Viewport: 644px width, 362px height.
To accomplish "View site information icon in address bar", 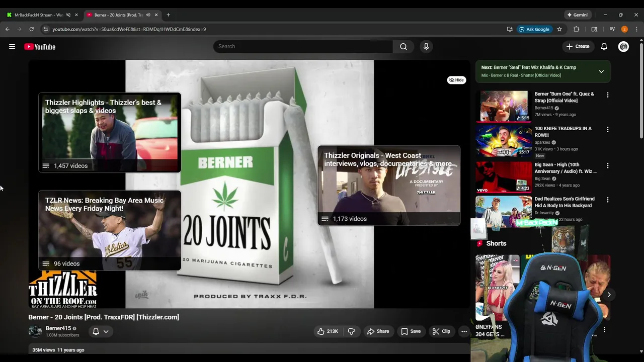I will [46, 29].
